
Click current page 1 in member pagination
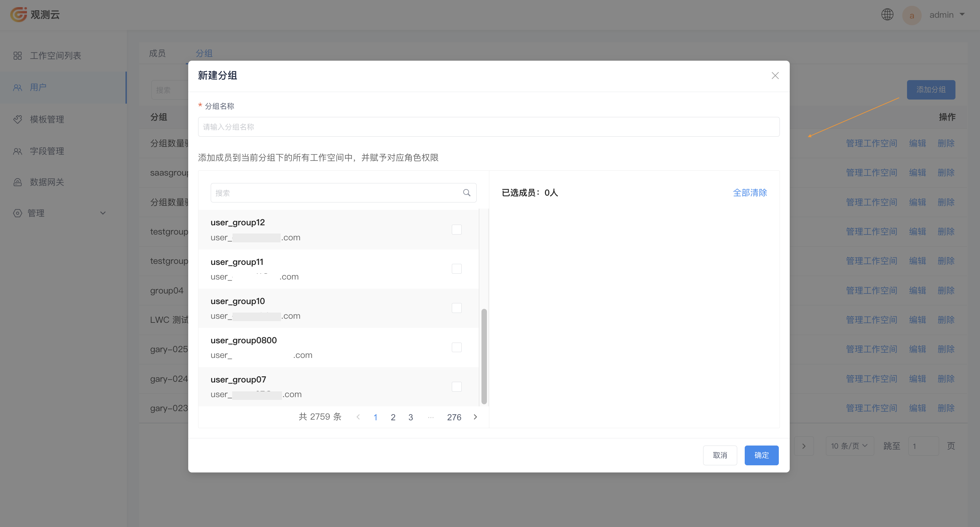(x=375, y=417)
